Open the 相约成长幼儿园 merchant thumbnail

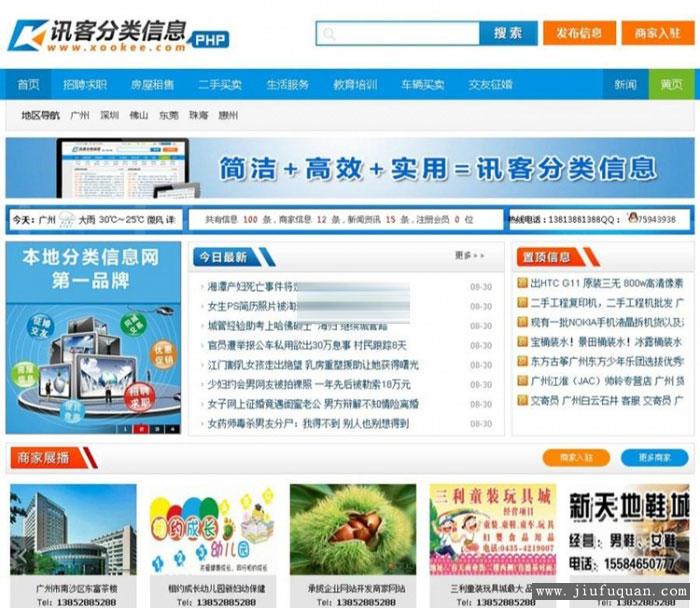point(213,529)
